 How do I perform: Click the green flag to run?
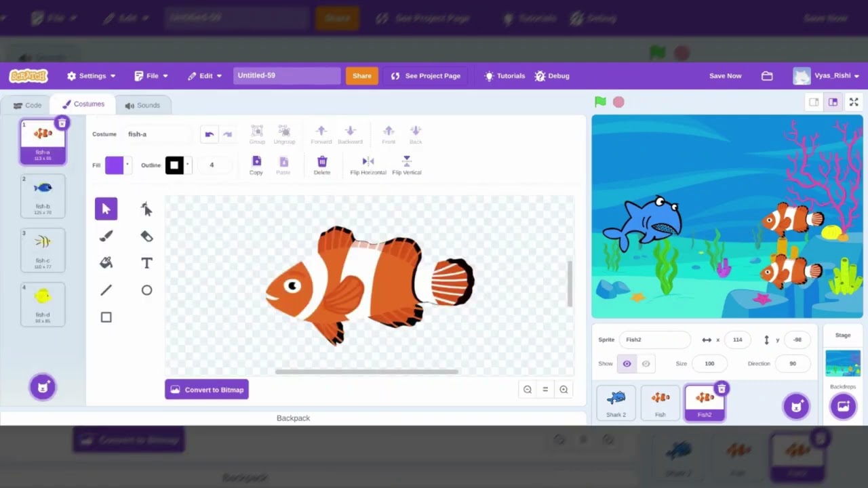600,102
